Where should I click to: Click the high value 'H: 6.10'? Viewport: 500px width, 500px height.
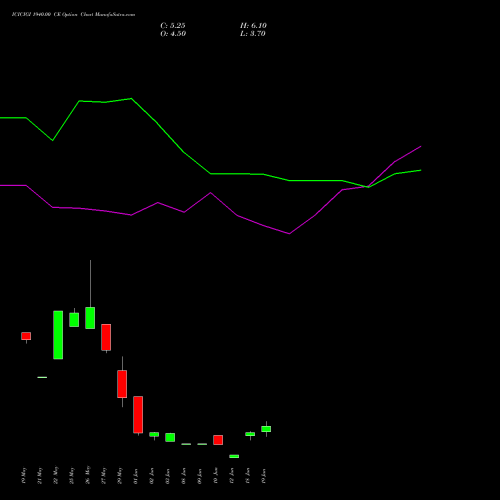pos(253,26)
